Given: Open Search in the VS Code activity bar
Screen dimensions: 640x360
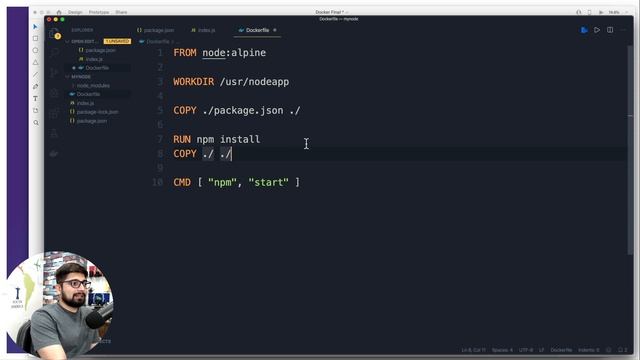Looking at the screenshot, I should click(x=54, y=52).
